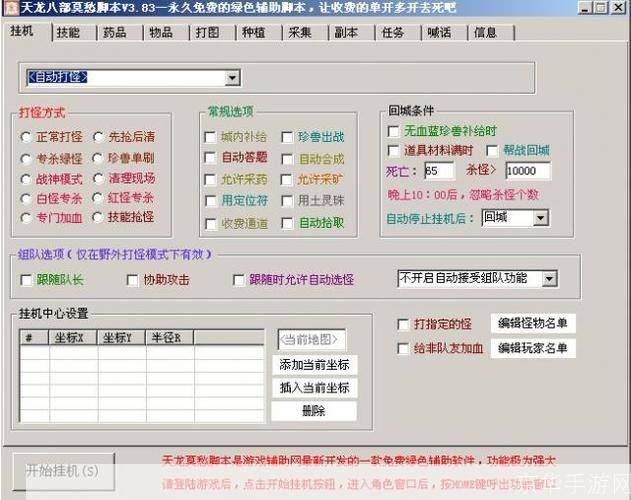The image size is (631, 500).
Task: Click the 坐标X column header
Action: (x=73, y=338)
